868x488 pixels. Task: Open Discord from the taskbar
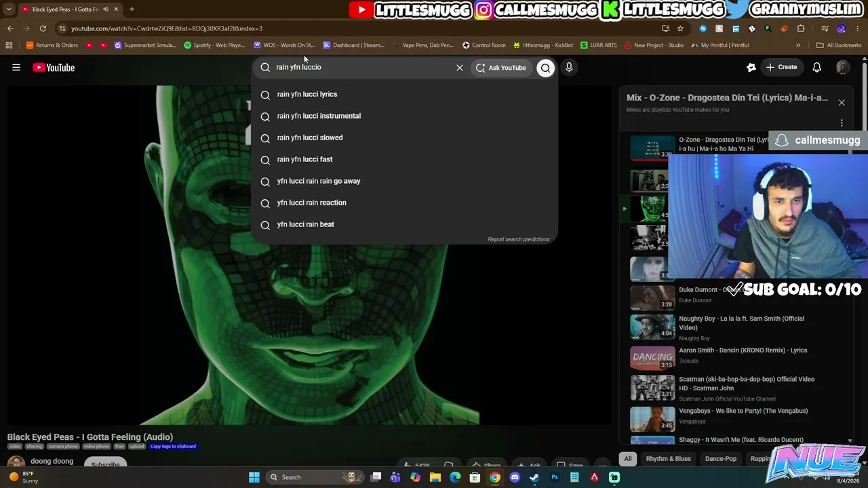tap(515, 477)
